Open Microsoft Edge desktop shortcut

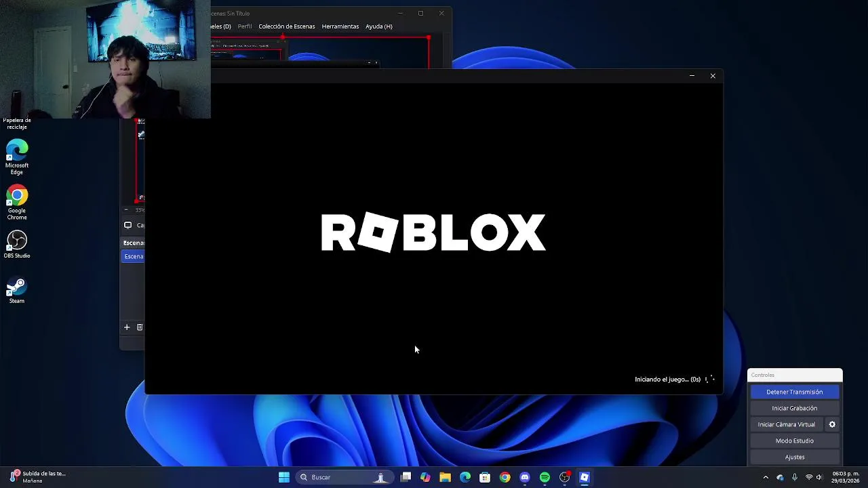coord(17,157)
